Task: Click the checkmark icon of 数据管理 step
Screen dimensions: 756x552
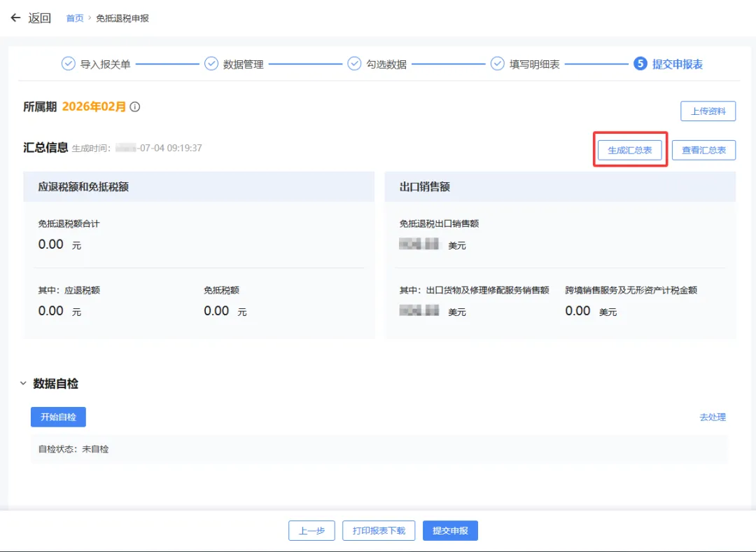Action: pyautogui.click(x=211, y=63)
